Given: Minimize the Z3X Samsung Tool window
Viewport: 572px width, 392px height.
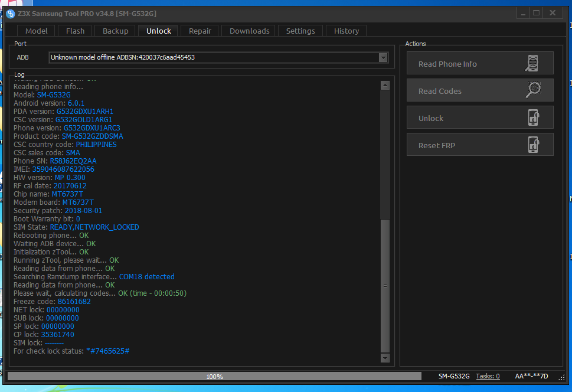Looking at the screenshot, I should point(524,14).
